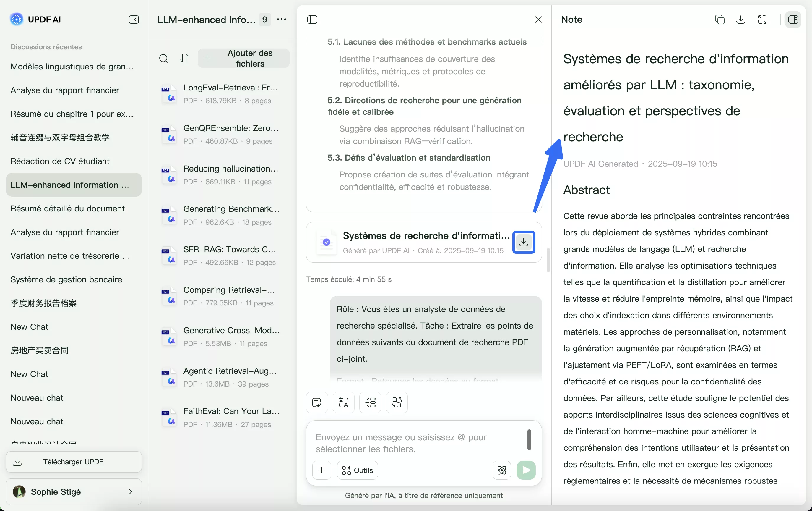Copy the generated note using the copy icon

pos(720,20)
